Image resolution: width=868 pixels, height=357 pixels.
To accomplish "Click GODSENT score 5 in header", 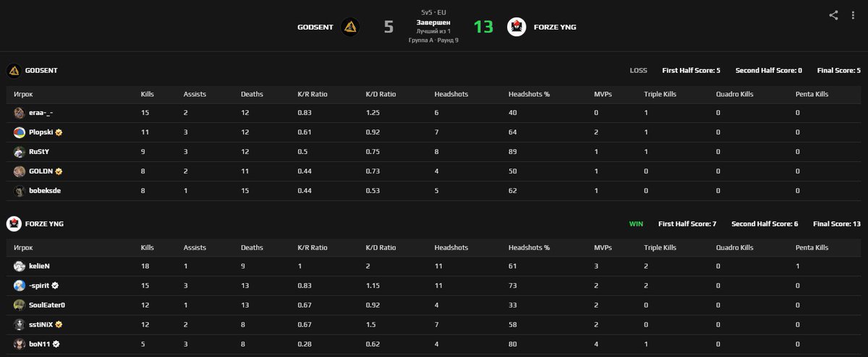I will tap(388, 27).
